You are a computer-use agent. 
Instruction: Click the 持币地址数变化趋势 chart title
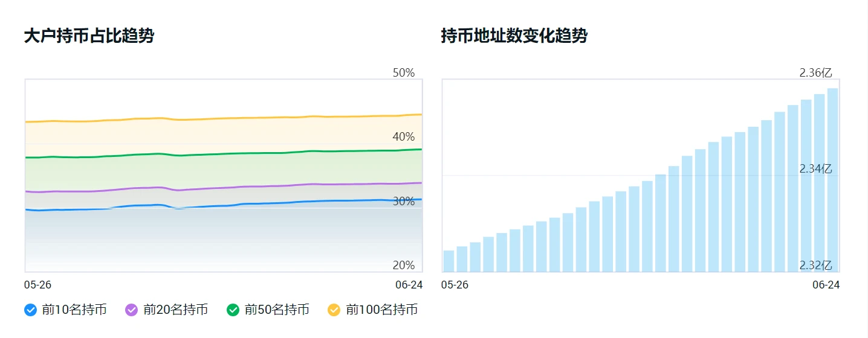(514, 36)
